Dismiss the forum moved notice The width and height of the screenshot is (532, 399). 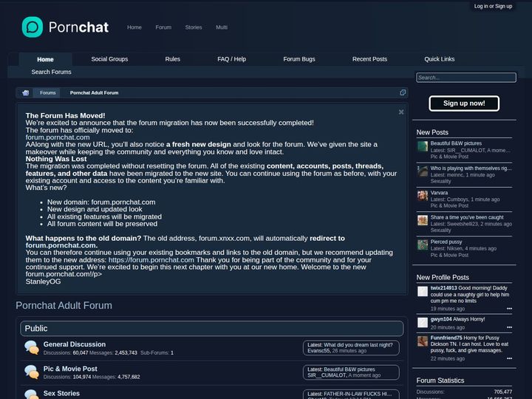tap(401, 112)
